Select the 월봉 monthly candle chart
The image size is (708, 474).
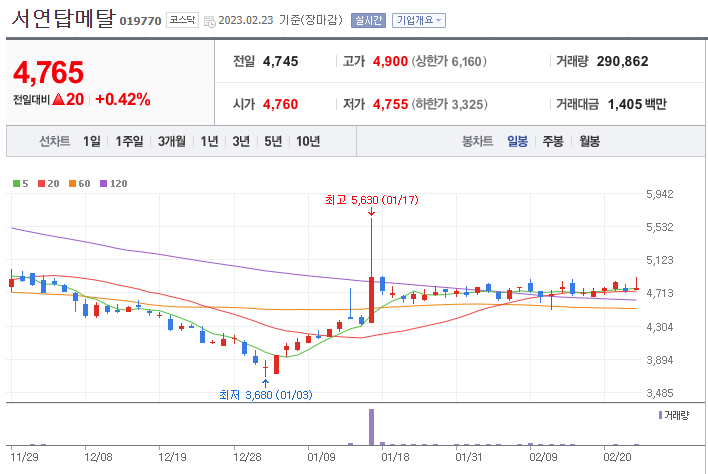click(589, 142)
